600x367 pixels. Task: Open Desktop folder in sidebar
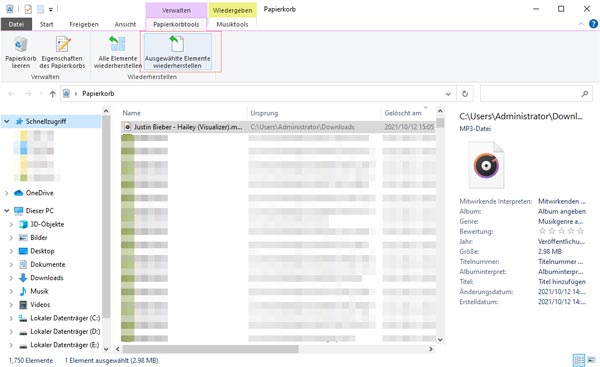point(42,251)
